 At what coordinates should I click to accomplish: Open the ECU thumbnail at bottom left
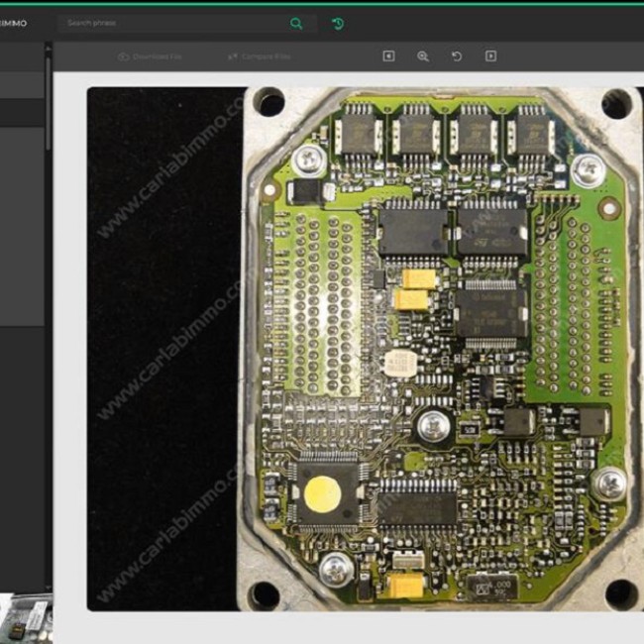coord(27,618)
